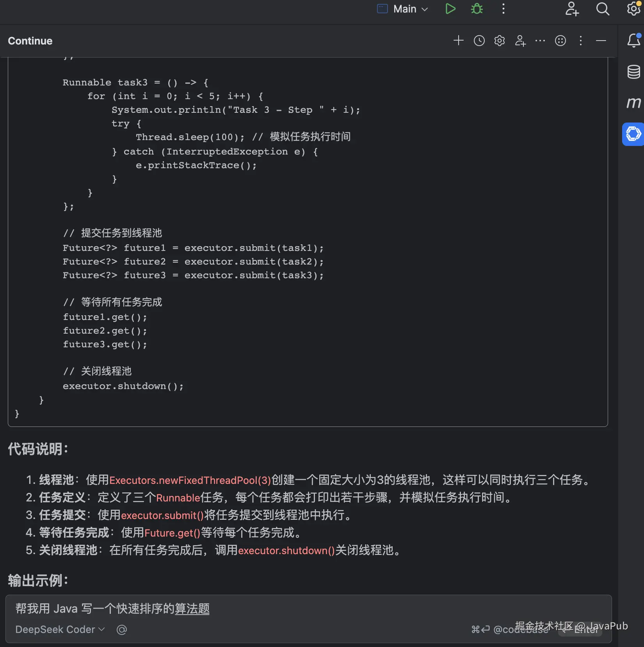Click the Future.get() inline code
This screenshot has width=644, height=647.
tap(172, 533)
